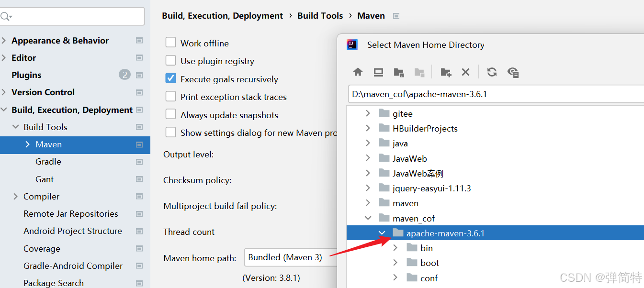644x288 pixels.
Task: Click settings icon in Gradle-Android Compiler row
Action: (139, 266)
